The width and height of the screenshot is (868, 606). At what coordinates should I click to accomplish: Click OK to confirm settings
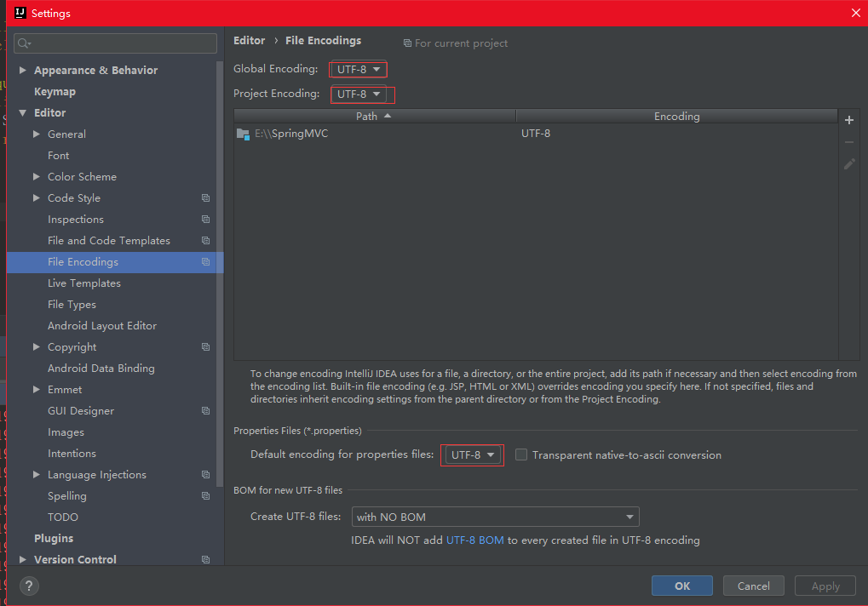(682, 586)
